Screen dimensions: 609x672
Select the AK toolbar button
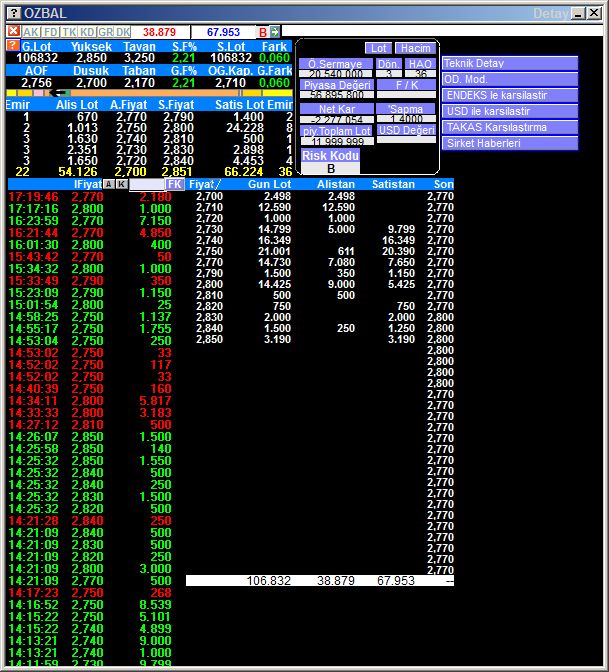31,32
